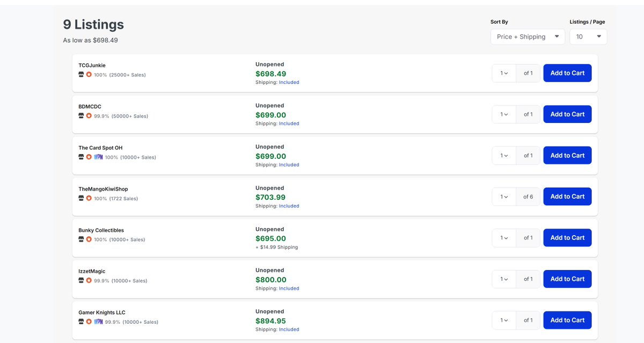
Task: Add The Card Spot OH listing to cart
Action: [567, 156]
